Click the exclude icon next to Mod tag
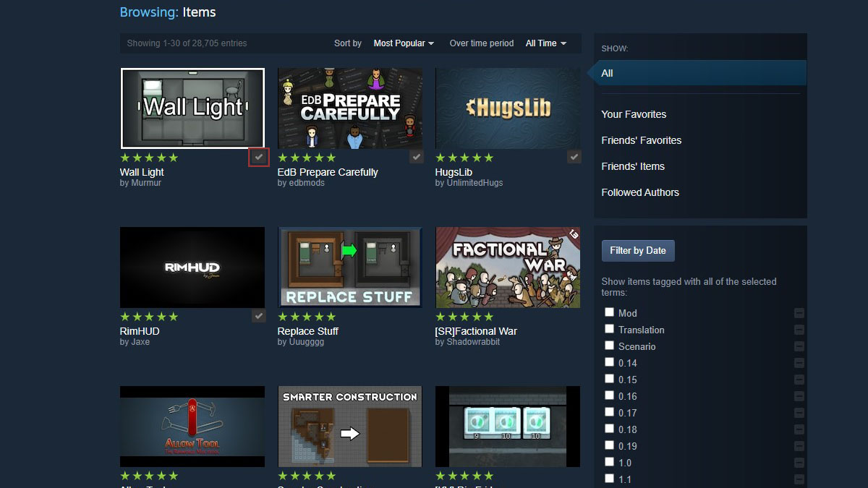This screenshot has height=488, width=868. click(x=799, y=313)
